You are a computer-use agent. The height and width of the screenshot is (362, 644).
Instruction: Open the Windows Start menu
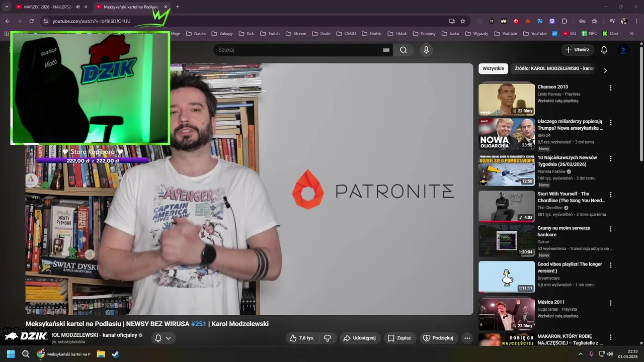click(11, 354)
